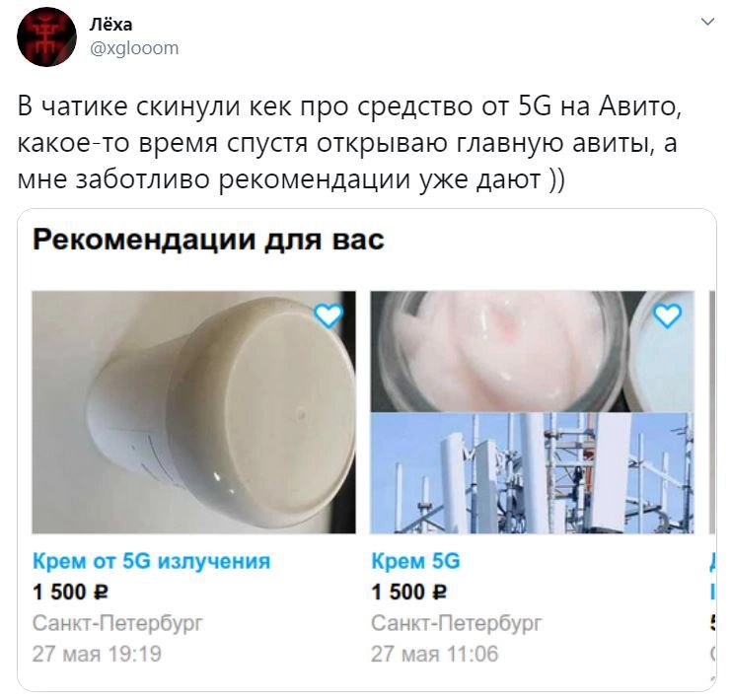This screenshot has height=700, width=731.
Task: Click the 27 мая 11:06 timestamp
Action: [x=434, y=654]
